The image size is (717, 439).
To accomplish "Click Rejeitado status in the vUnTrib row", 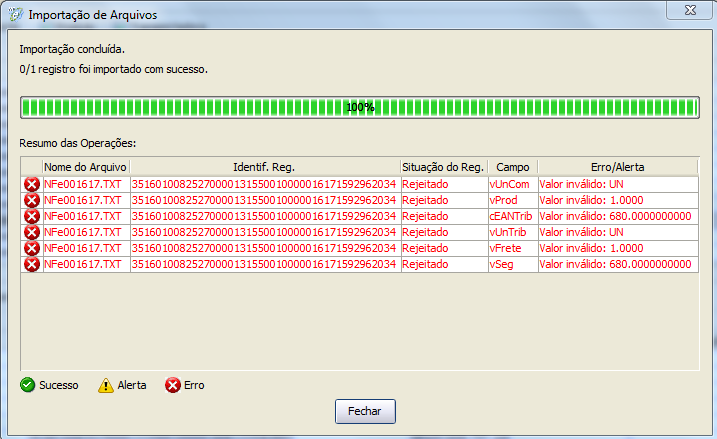I will point(425,232).
